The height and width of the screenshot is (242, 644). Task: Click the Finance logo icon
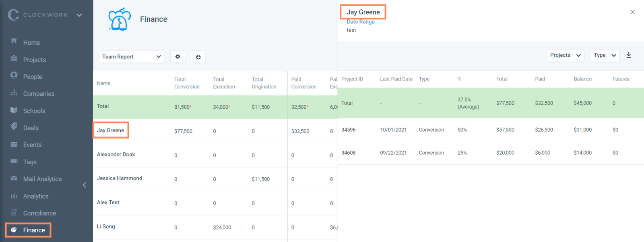point(120,19)
